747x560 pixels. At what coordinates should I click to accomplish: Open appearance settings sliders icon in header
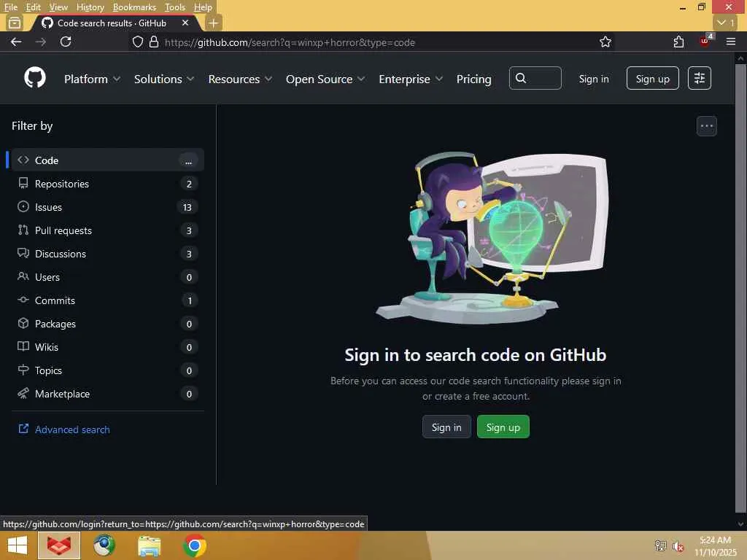pyautogui.click(x=700, y=78)
